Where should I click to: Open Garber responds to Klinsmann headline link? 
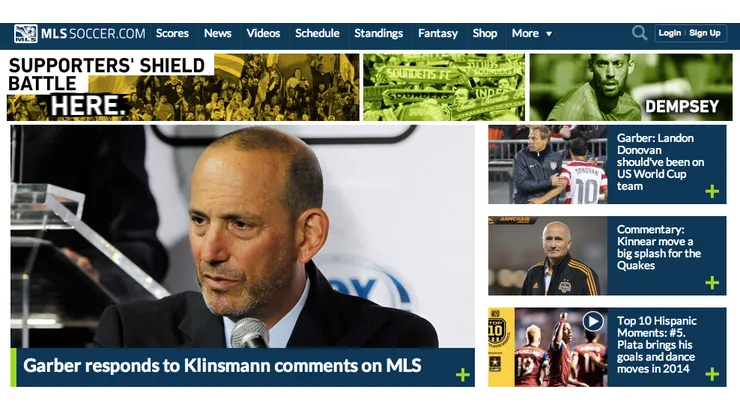(x=222, y=365)
